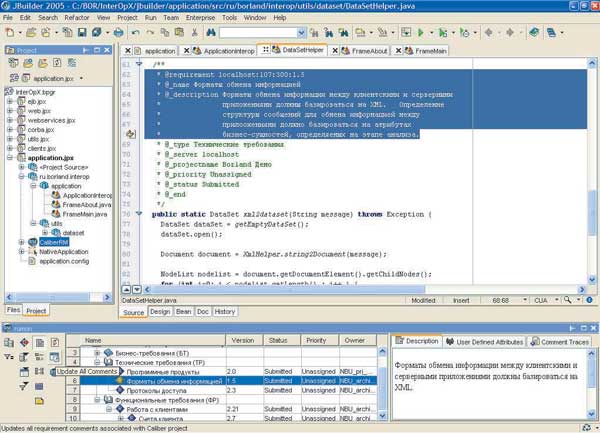
Task: Open the application.jpx project dropdown
Action: (x=81, y=78)
